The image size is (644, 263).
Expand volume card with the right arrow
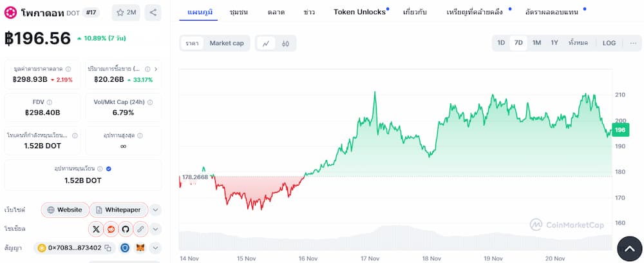point(156,69)
